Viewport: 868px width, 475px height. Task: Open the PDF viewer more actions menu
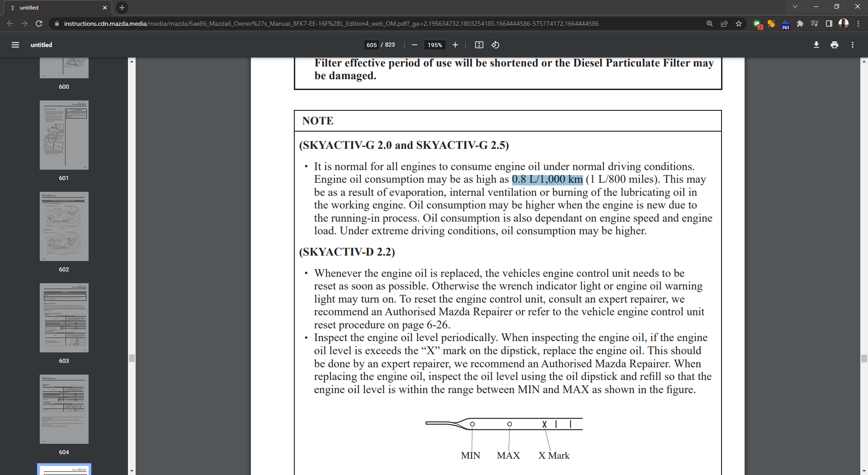click(x=853, y=45)
